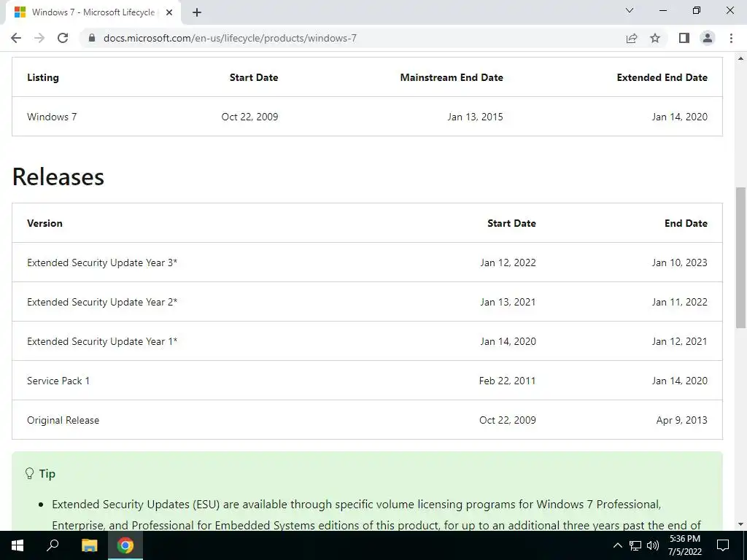Image resolution: width=747 pixels, height=560 pixels.
Task: Click the Windows 7 listing cell
Action: [52, 117]
